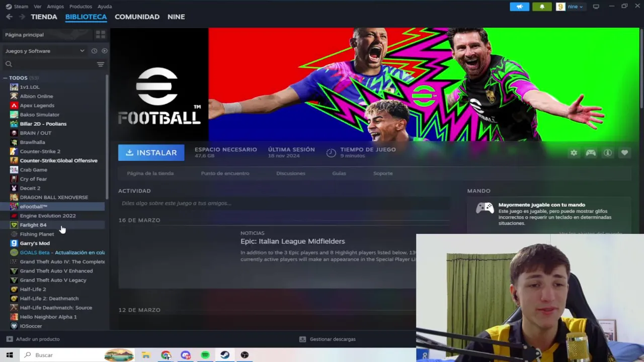Click the activity comment input field

click(284, 203)
